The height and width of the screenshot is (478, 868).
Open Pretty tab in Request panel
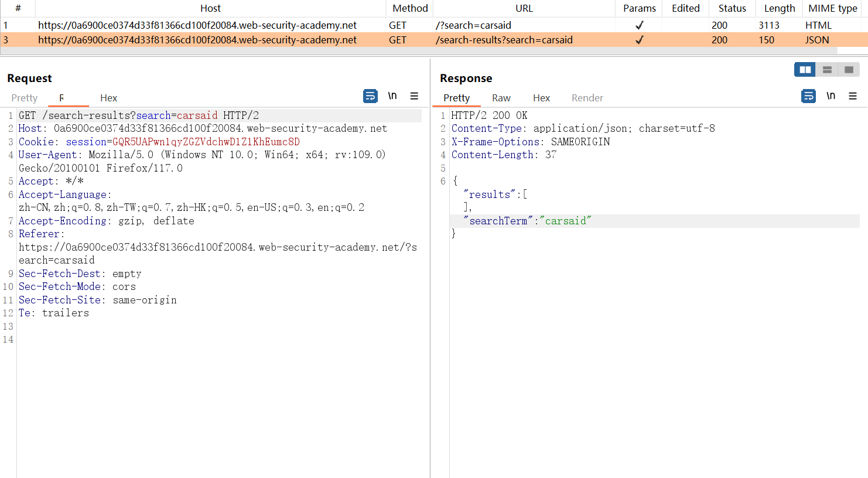click(25, 98)
